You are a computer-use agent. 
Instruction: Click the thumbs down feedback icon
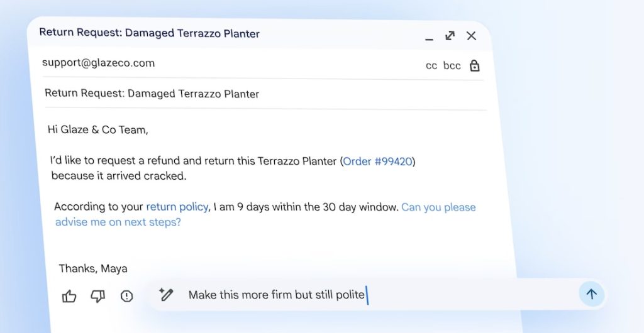(97, 297)
